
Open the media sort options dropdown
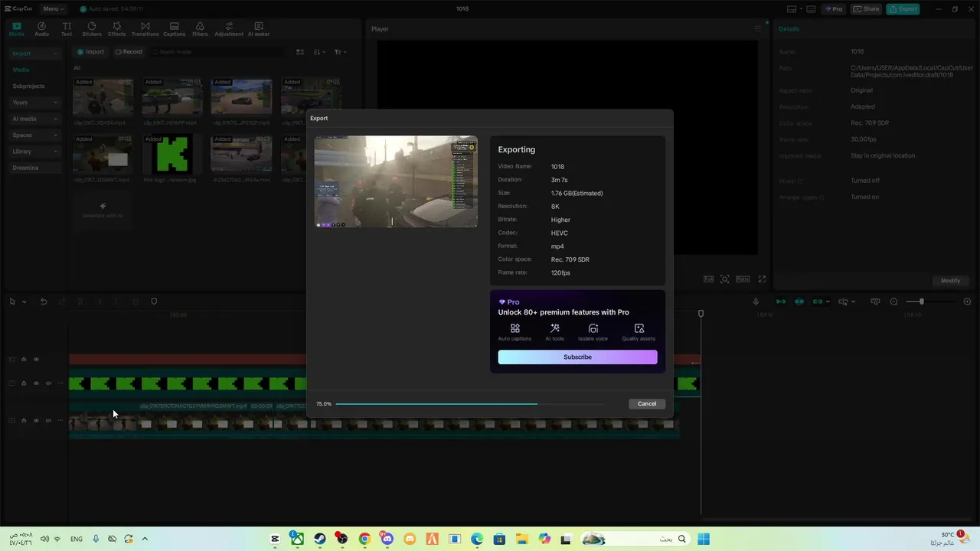pos(320,52)
